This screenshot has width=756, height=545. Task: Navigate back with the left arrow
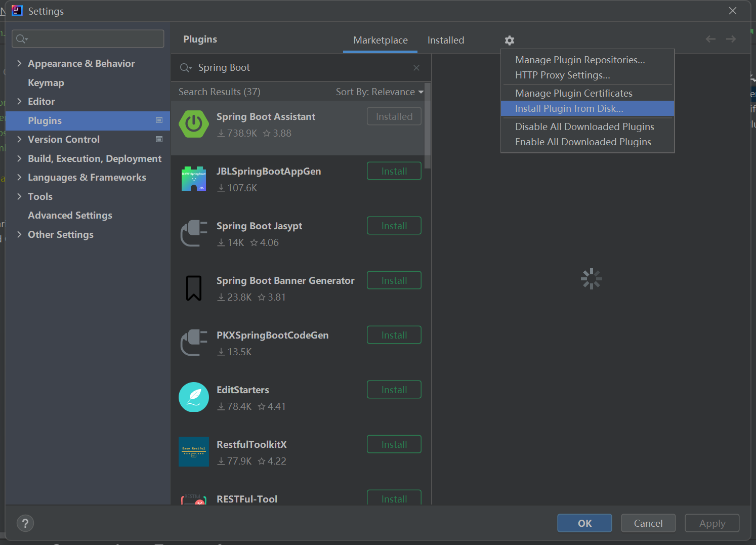point(710,39)
